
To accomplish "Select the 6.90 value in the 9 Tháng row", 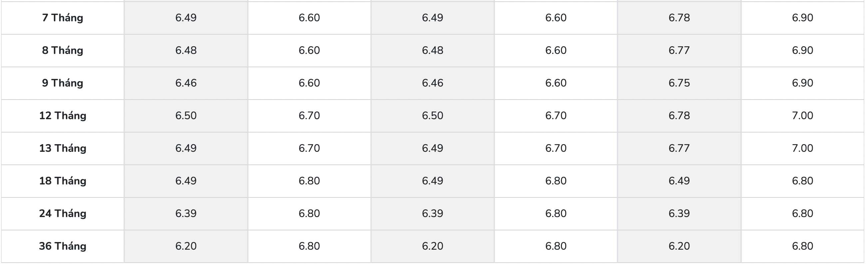I will pyautogui.click(x=802, y=83).
